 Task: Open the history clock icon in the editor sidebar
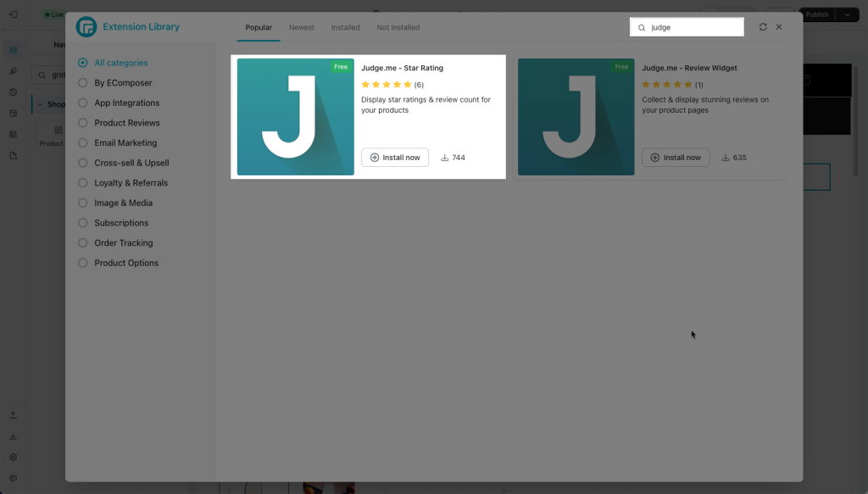pyautogui.click(x=14, y=92)
